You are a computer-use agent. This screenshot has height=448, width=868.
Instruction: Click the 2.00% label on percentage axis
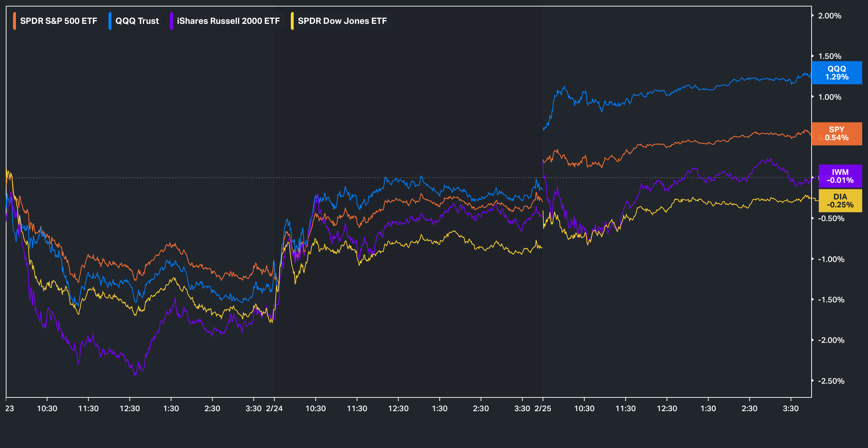[830, 16]
